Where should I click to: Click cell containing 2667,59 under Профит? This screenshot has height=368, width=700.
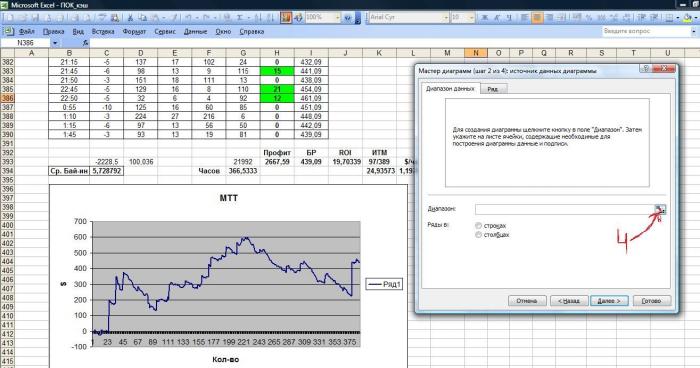click(x=277, y=162)
